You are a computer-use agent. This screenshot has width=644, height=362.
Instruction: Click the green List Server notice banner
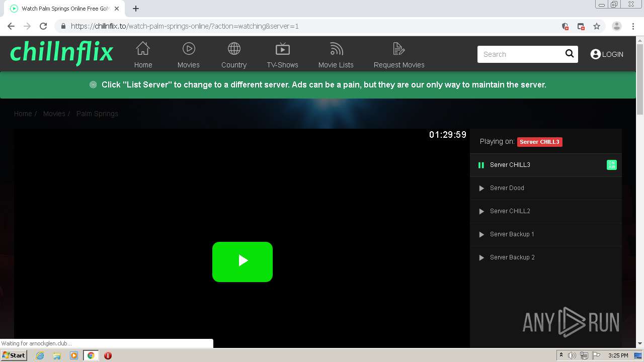(x=318, y=85)
